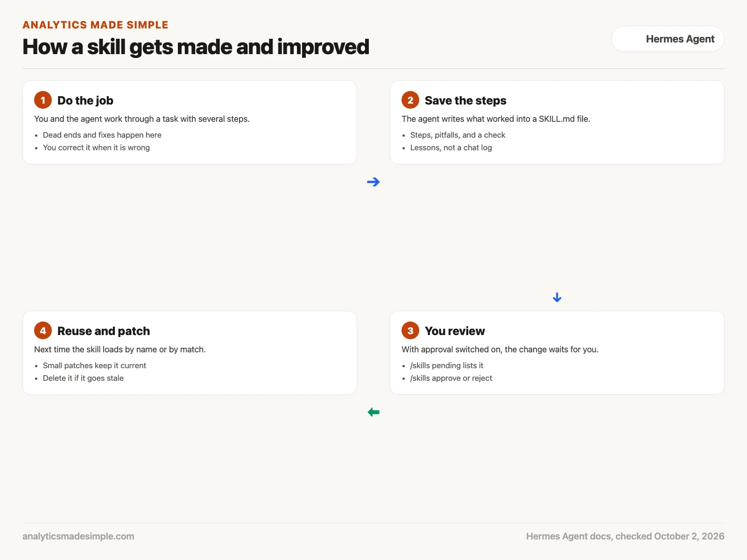Click '/skills approve or reject' bullet

451,378
